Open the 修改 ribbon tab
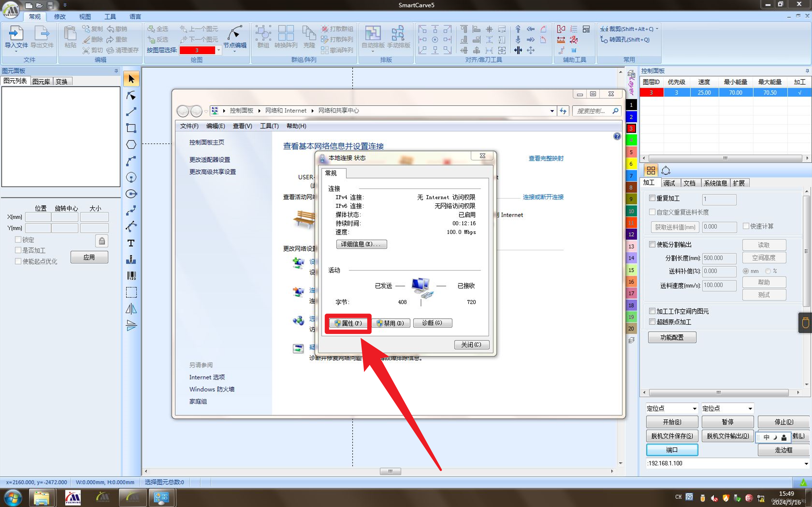Viewport: 812px width, 507px height. click(60, 16)
